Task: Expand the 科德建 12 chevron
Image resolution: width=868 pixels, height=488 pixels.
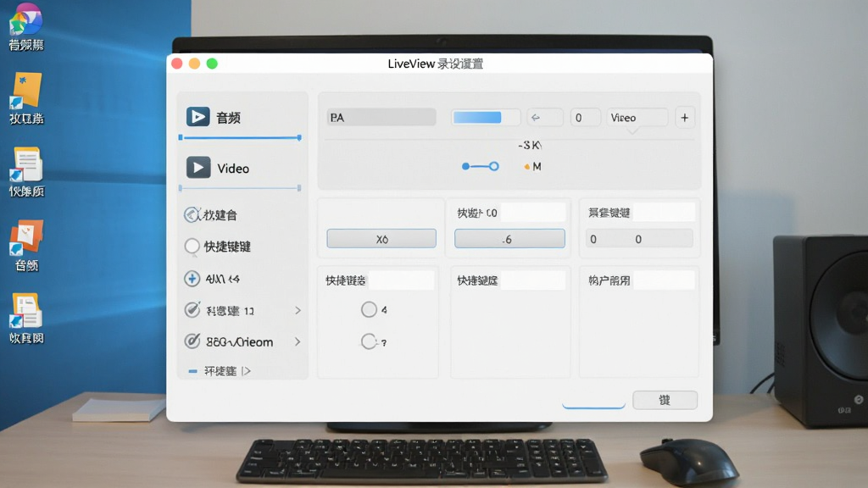Action: 298,310
